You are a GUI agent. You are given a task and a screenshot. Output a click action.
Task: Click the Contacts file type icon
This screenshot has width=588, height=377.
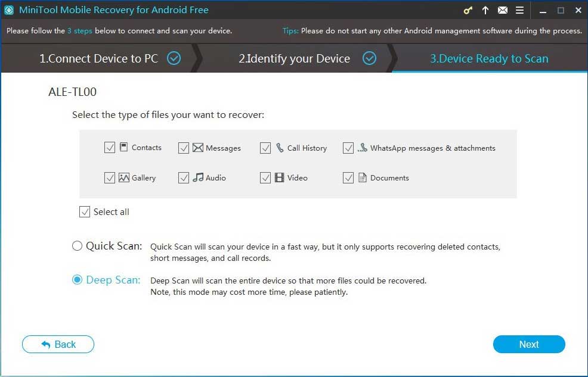coord(124,147)
